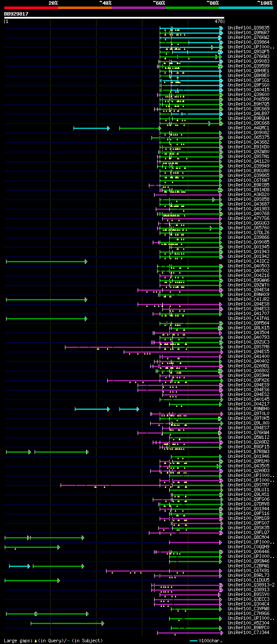
Task: Select the UniRef100_O65375 label
Action: click(248, 137)
